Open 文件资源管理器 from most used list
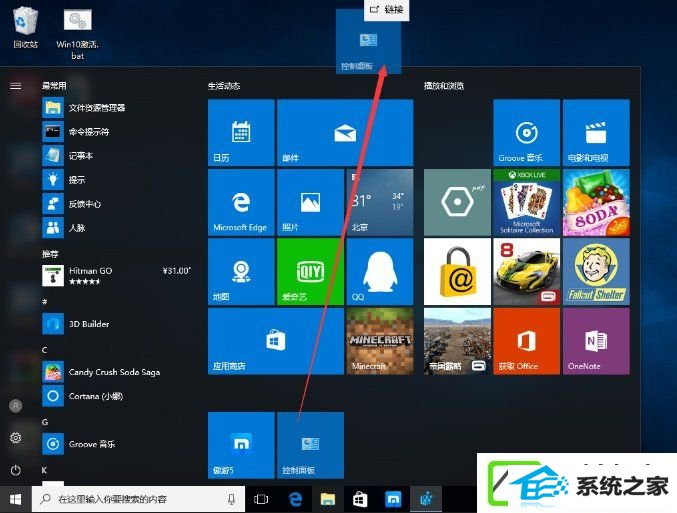677x513 pixels. [117, 108]
